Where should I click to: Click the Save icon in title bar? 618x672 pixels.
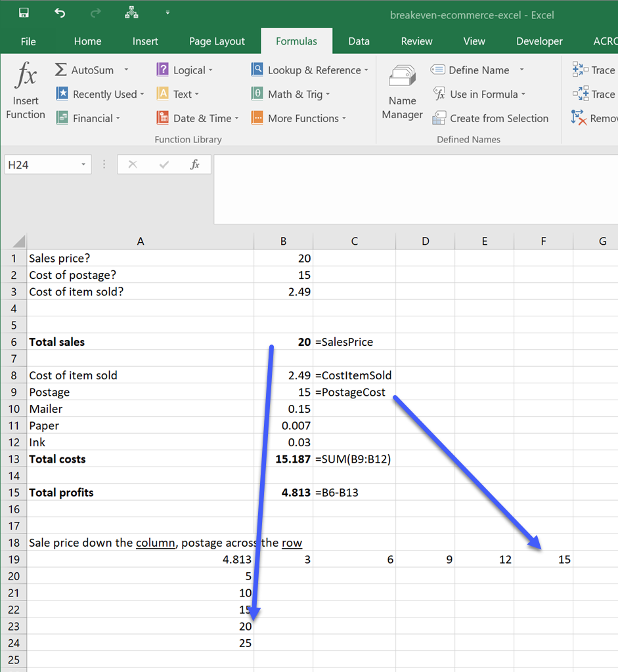tap(24, 13)
